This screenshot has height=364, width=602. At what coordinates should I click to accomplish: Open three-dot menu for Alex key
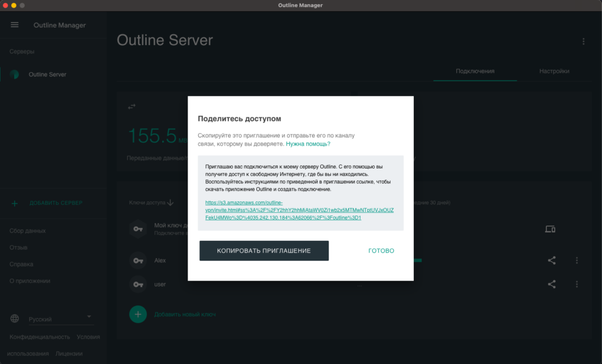pyautogui.click(x=577, y=261)
